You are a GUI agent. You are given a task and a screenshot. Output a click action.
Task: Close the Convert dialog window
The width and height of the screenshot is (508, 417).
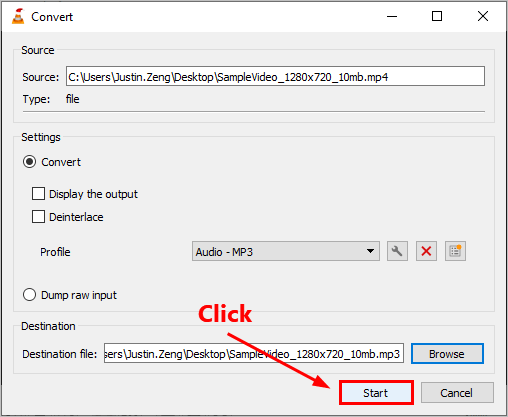[x=483, y=16]
